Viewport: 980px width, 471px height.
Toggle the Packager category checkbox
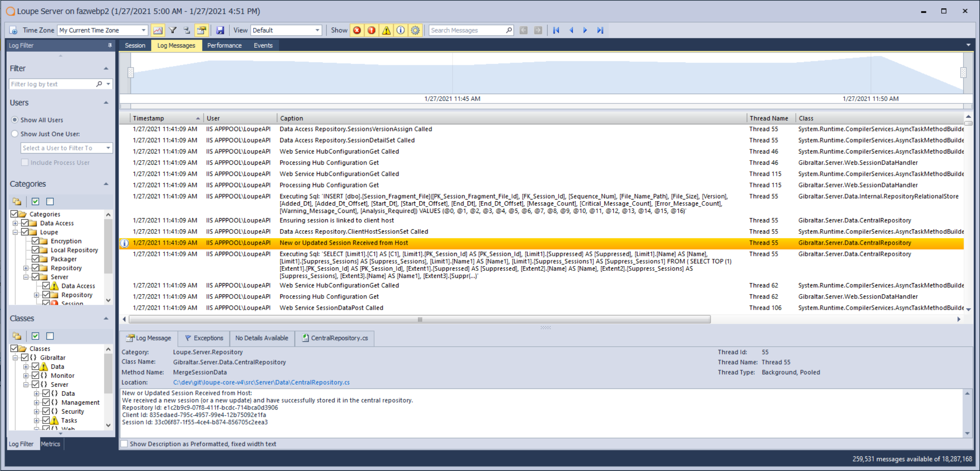click(x=36, y=259)
